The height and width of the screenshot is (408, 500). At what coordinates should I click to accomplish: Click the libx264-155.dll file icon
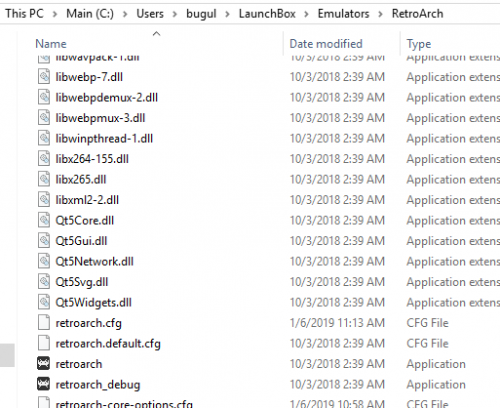click(44, 159)
